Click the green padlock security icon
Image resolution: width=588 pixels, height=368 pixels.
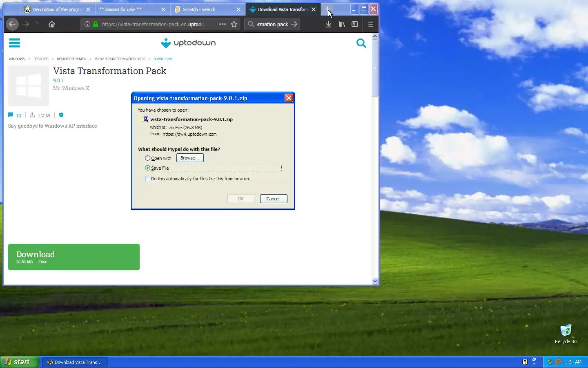[x=96, y=24]
